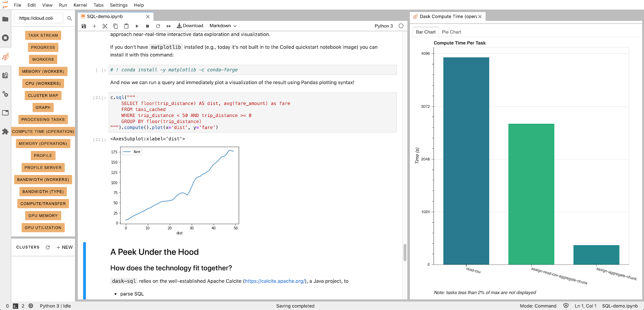The width and height of the screenshot is (644, 310).
Task: Run the selected cell
Action: (137, 26)
